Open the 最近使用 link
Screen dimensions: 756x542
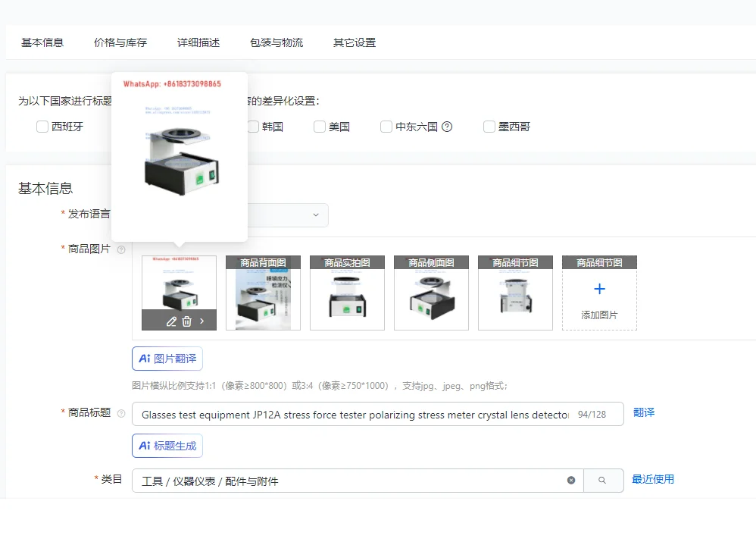(x=653, y=479)
